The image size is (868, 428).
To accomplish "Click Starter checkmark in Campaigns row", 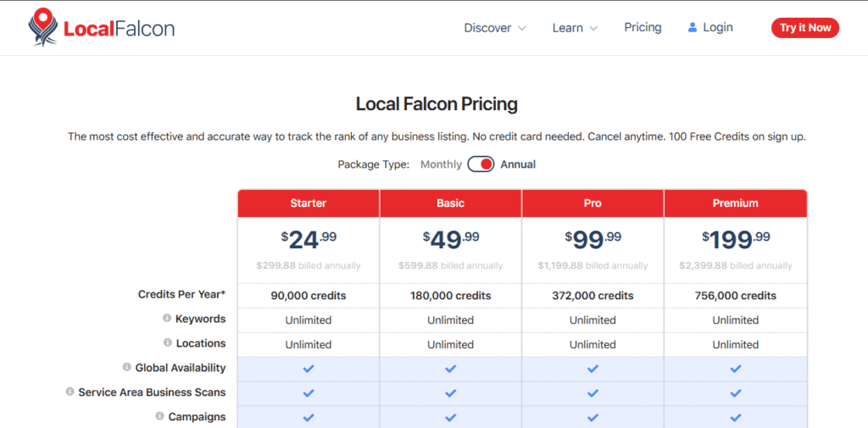I will [x=309, y=417].
